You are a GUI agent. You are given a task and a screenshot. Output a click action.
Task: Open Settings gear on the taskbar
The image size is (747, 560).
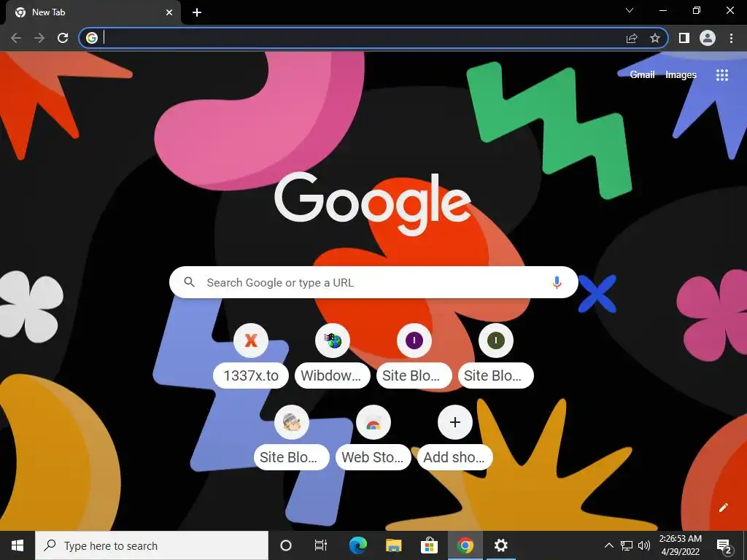500,545
